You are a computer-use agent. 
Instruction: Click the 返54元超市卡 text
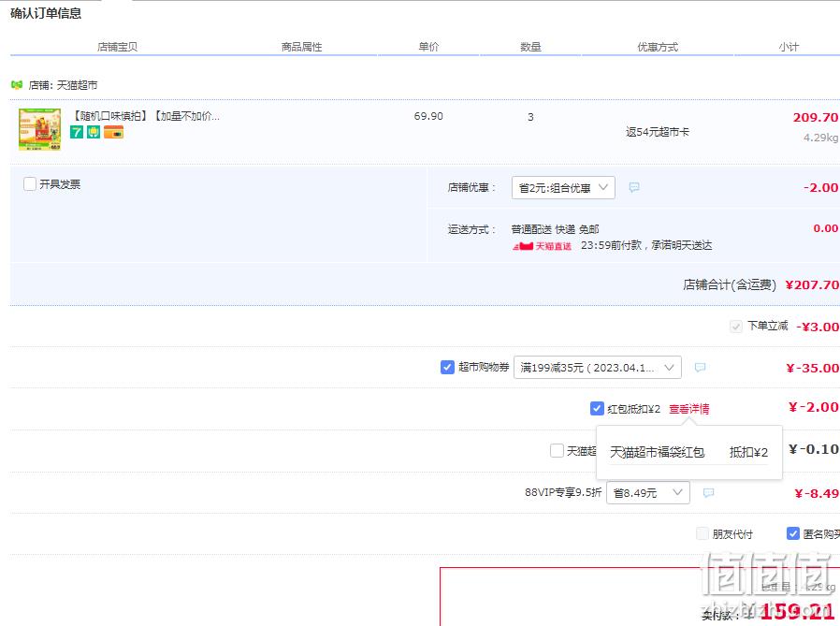(x=658, y=132)
